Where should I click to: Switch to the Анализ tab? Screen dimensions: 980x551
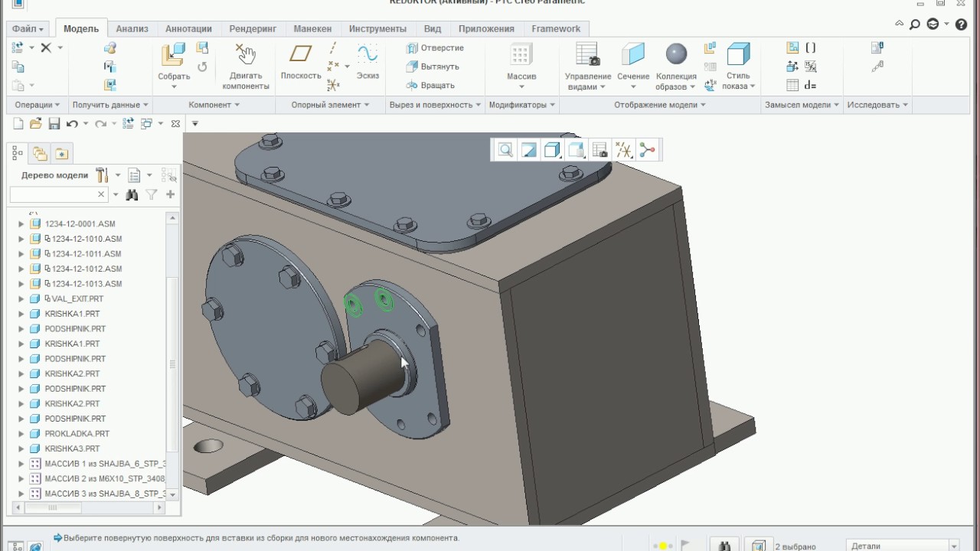click(x=132, y=29)
